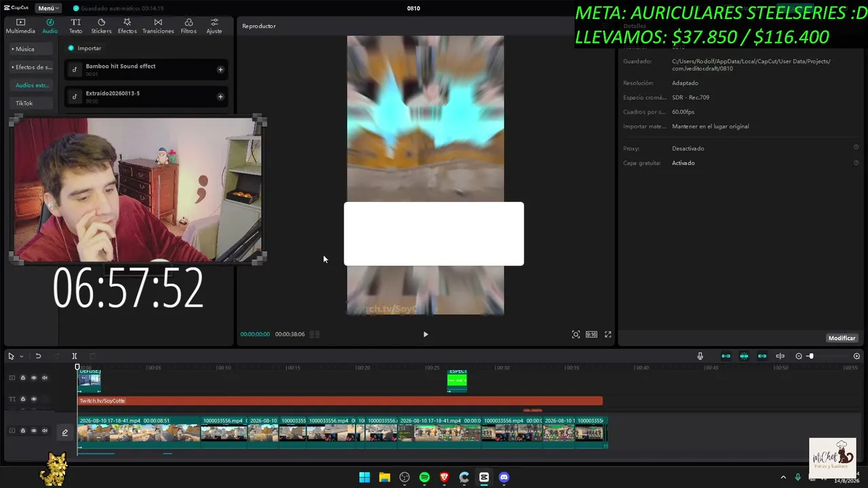The height and width of the screenshot is (488, 868).
Task: Open Brave browser from taskbar
Action: [444, 477]
